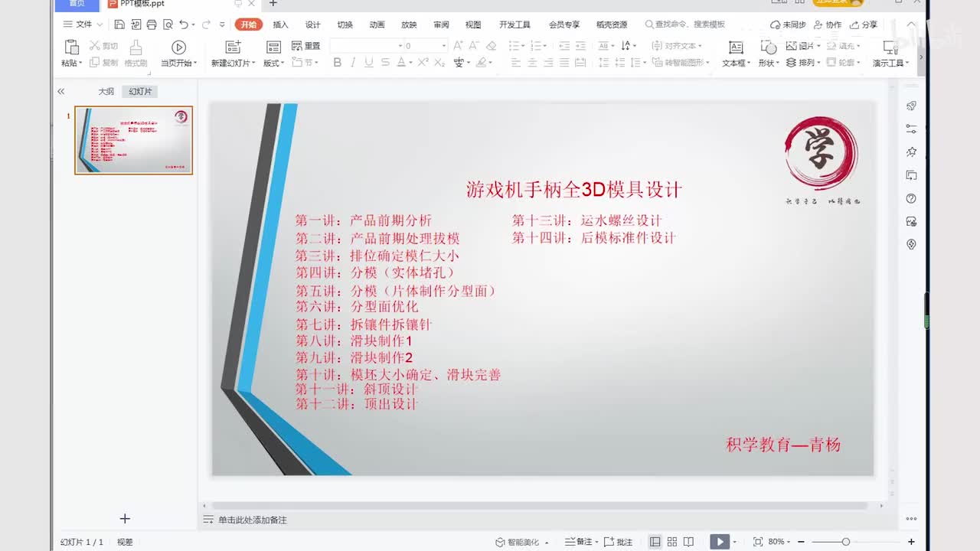Toggle Superscript formatting
This screenshot has height=551, width=980.
pos(423,63)
